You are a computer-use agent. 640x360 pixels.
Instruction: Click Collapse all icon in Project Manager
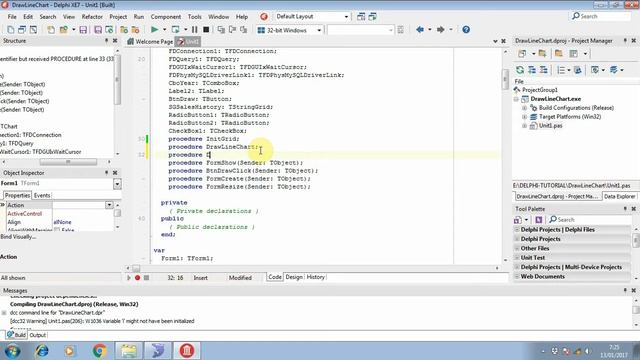(544, 70)
